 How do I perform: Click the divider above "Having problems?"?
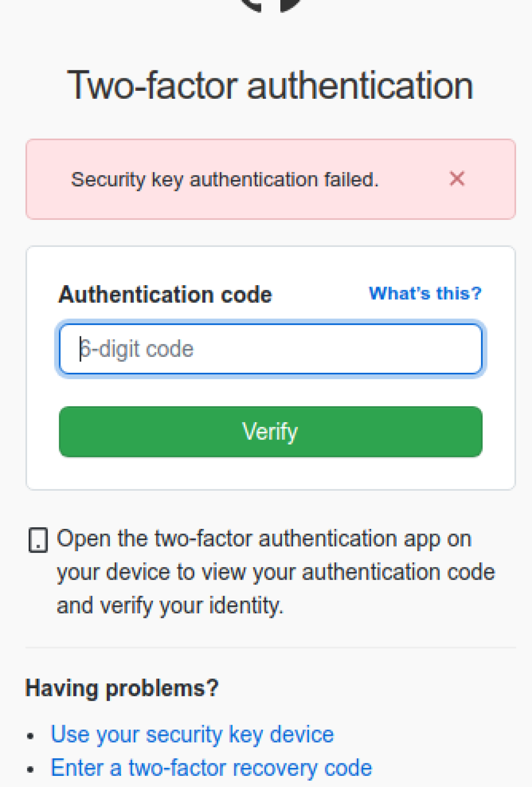pos(270,647)
